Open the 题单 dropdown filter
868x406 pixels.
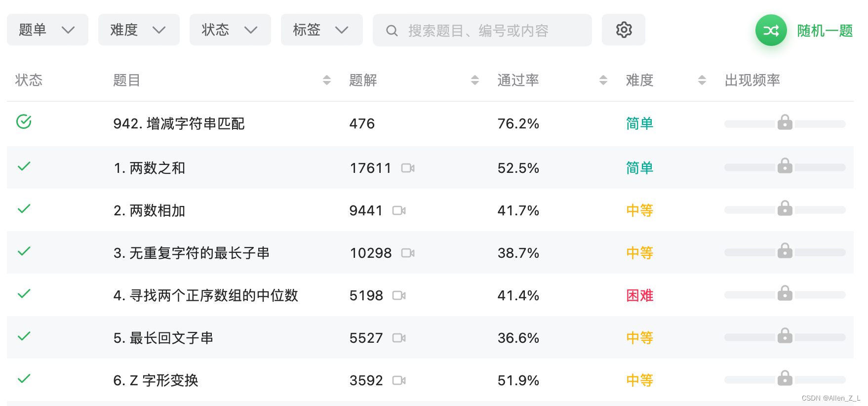pyautogui.click(x=47, y=30)
